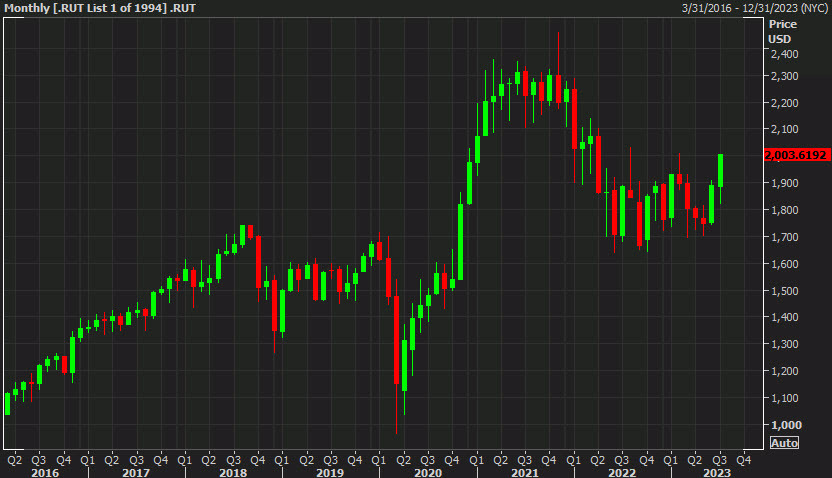This screenshot has width=832, height=478.
Task: Click the 1,100 price axis label
Action: click(784, 398)
